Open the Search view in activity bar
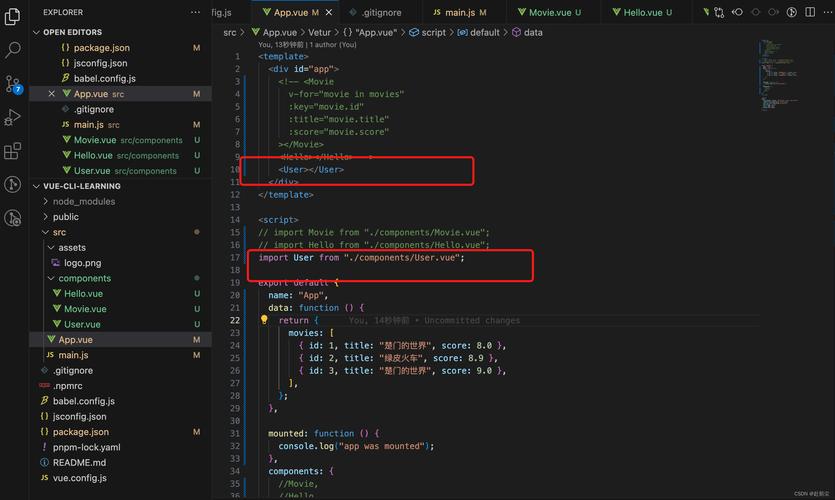The width and height of the screenshot is (835, 500). coord(13,50)
